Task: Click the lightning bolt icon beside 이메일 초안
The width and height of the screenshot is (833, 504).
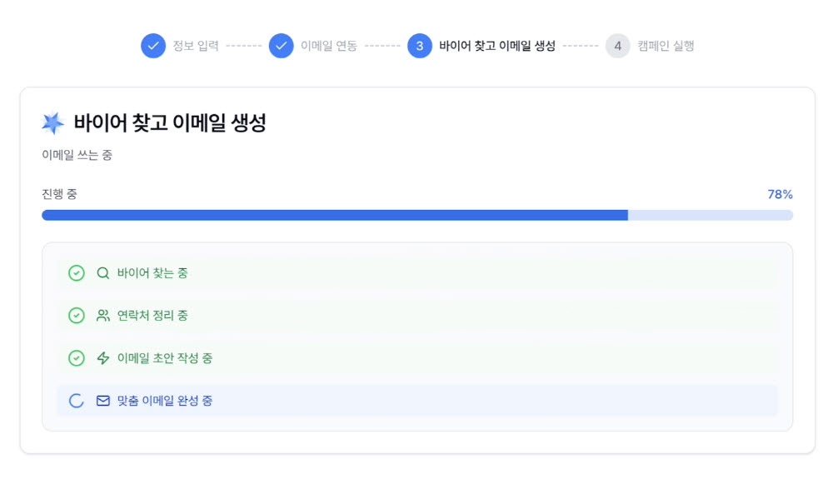Action: click(x=103, y=357)
